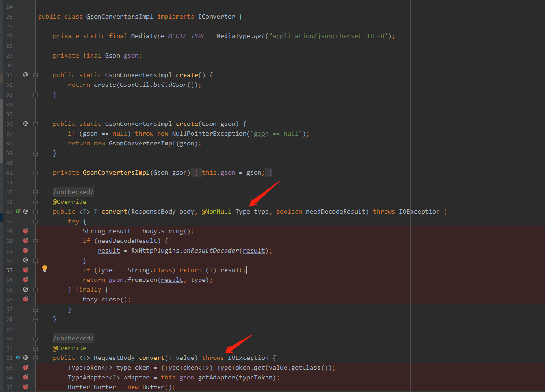The image size is (545, 392).
Task: Collapse the try block at line 48
Action: [35, 221]
